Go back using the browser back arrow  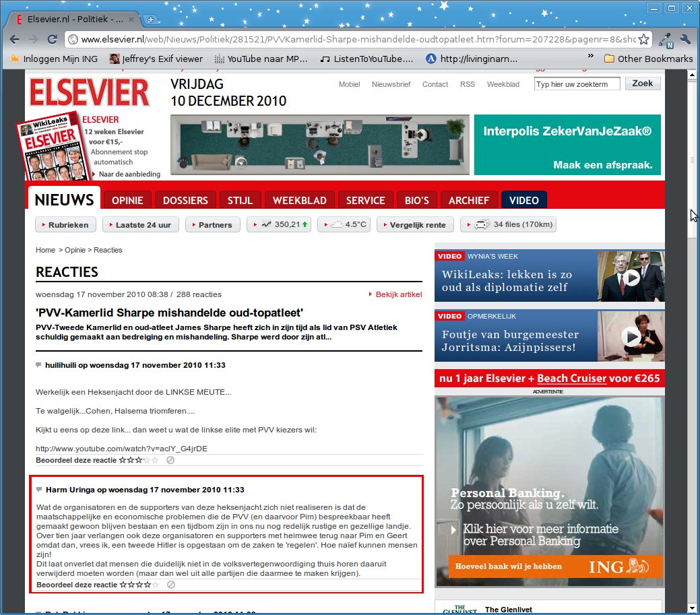(x=15, y=39)
